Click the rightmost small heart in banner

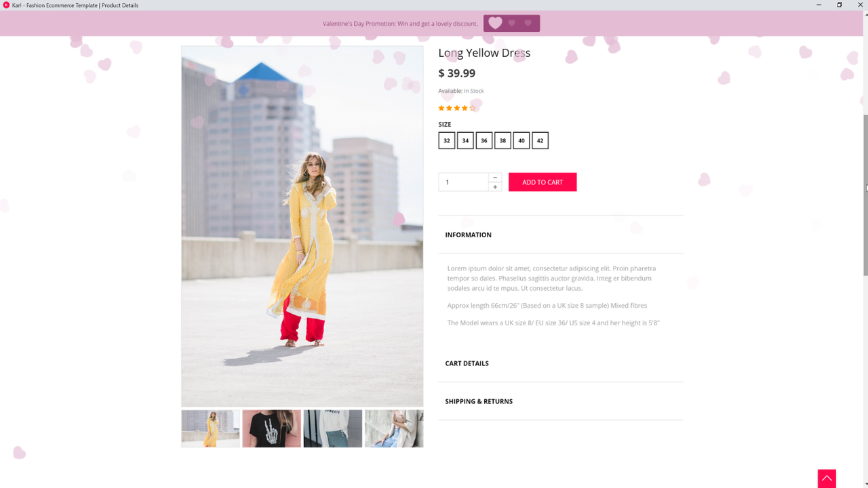tap(528, 23)
